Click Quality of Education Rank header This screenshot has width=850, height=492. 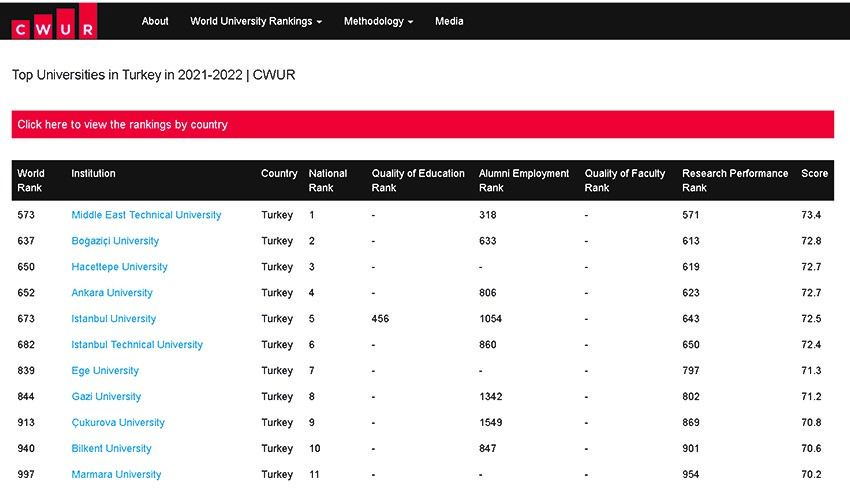418,180
